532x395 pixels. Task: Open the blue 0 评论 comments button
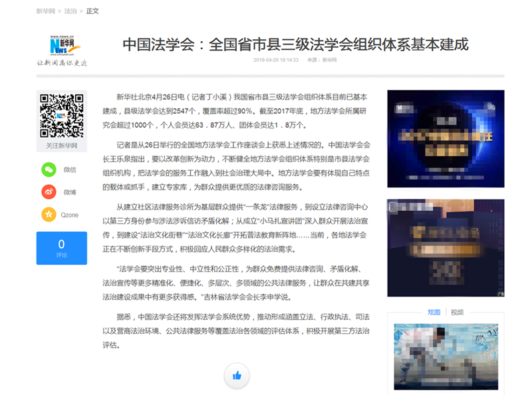(61, 248)
